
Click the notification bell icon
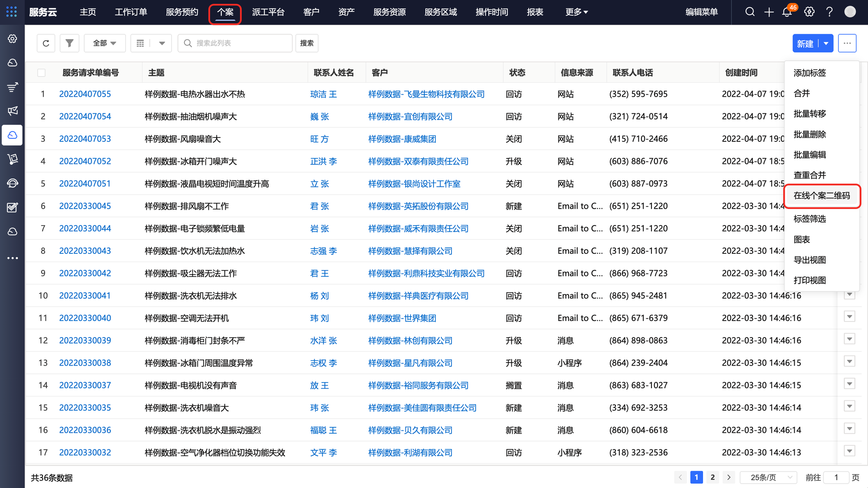(787, 12)
